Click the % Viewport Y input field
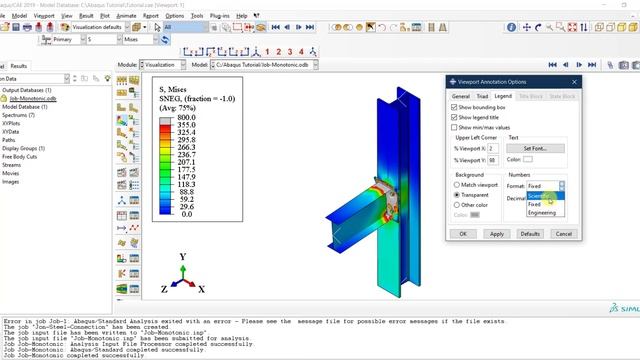The width and height of the screenshot is (640, 360). [x=493, y=160]
